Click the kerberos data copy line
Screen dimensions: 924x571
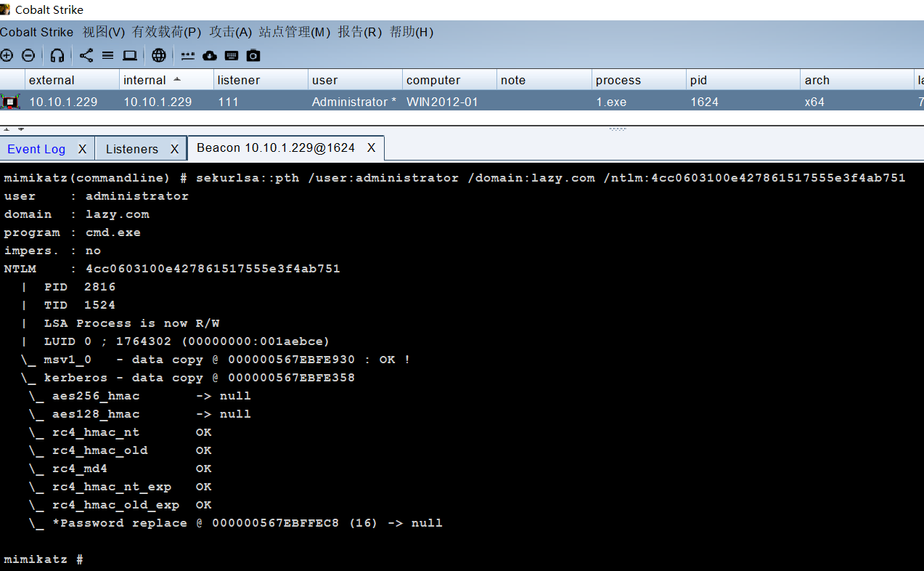(x=188, y=378)
